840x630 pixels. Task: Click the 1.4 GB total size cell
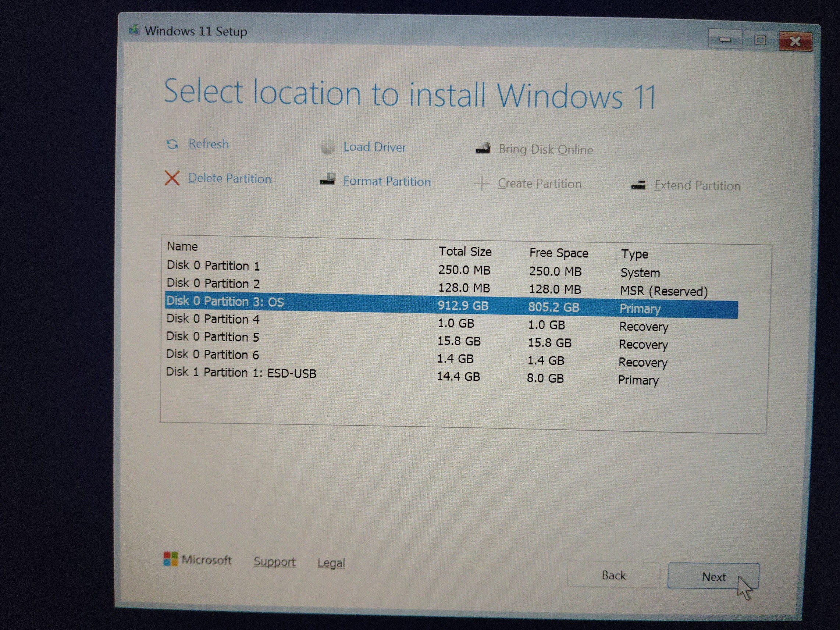[x=455, y=359]
